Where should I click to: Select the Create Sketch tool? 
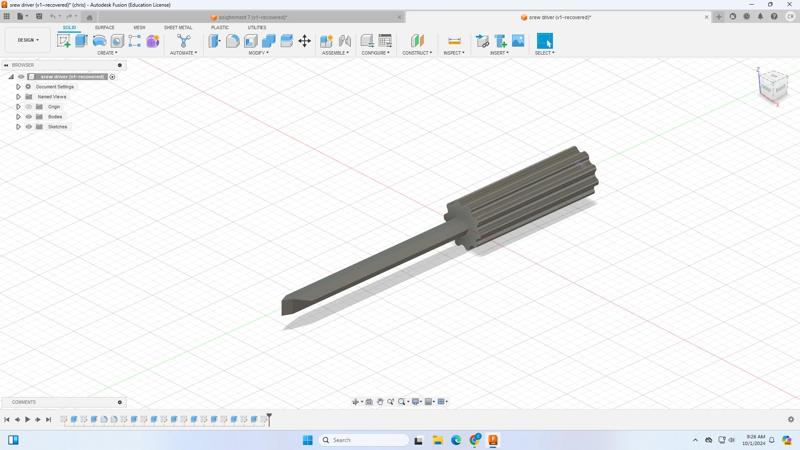click(64, 41)
